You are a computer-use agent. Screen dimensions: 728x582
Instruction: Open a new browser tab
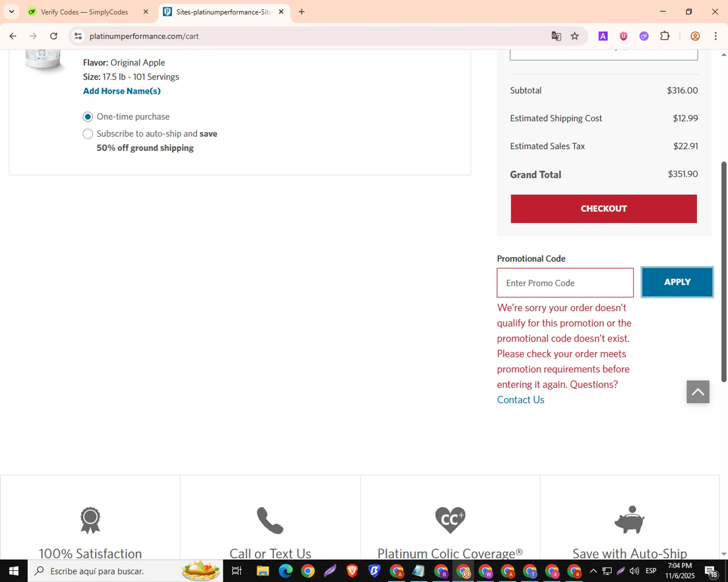[301, 12]
